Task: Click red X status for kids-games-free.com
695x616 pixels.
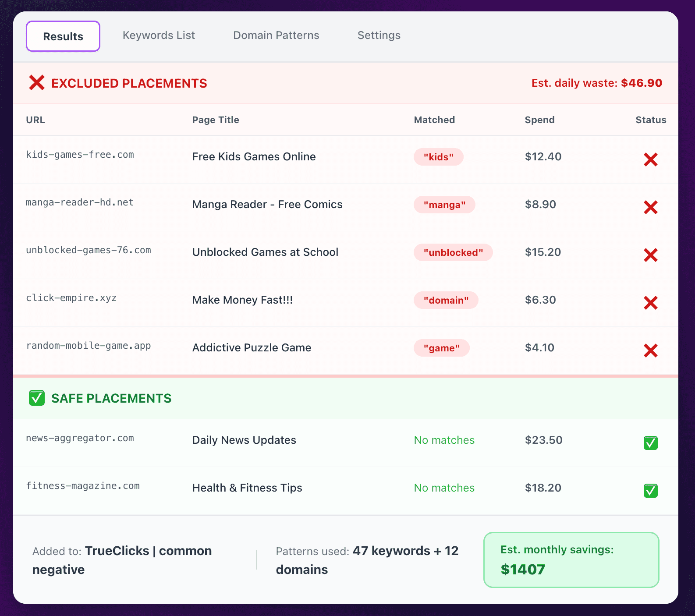Action: [650, 159]
